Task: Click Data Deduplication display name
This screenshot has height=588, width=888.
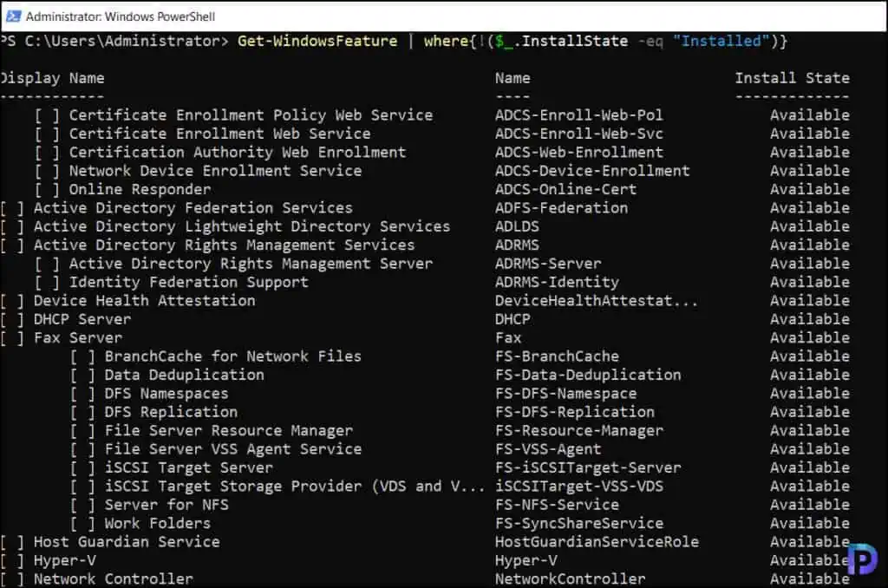Action: pyautogui.click(x=184, y=375)
